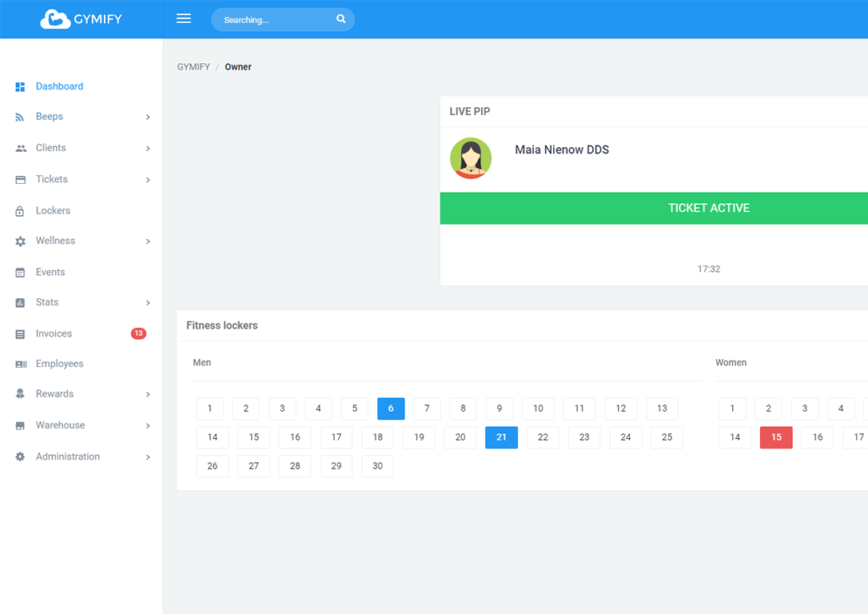This screenshot has height=614, width=868.
Task: Click the Maia Nienow DDS name
Action: [x=562, y=150]
